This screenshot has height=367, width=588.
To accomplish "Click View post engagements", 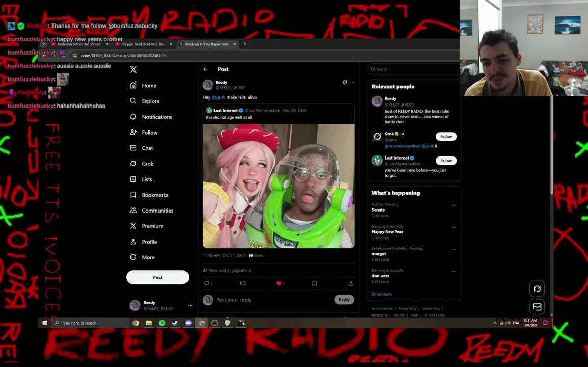I will (227, 270).
